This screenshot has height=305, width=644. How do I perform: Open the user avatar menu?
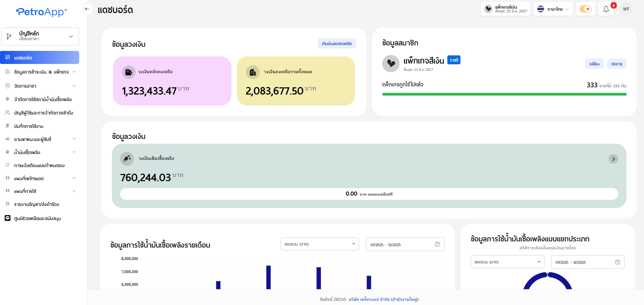tap(626, 9)
